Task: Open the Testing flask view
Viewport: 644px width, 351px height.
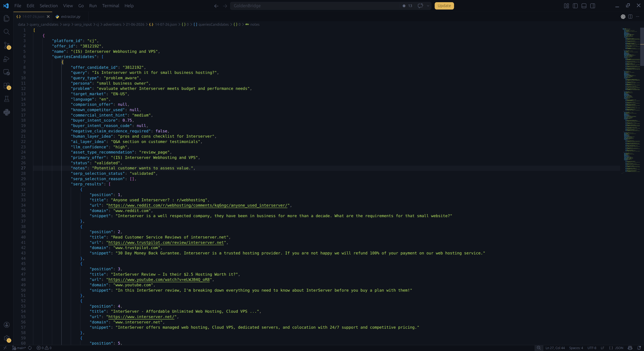Action: tap(7, 99)
